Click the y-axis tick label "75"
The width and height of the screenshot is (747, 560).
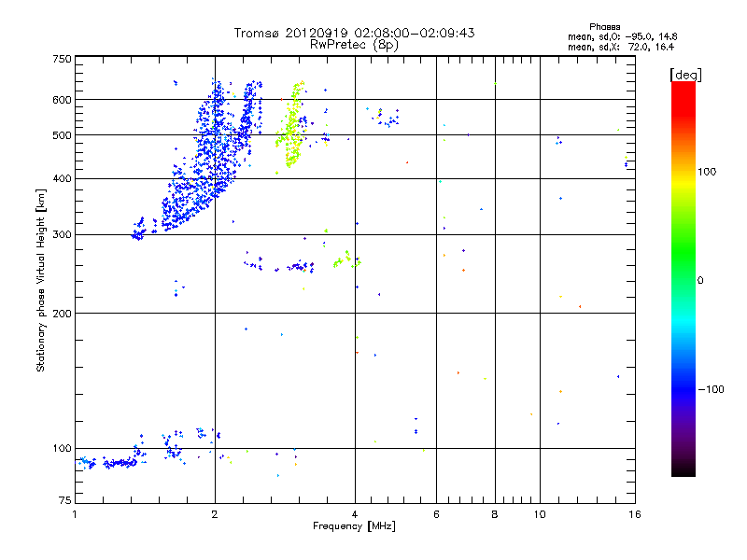click(x=65, y=500)
